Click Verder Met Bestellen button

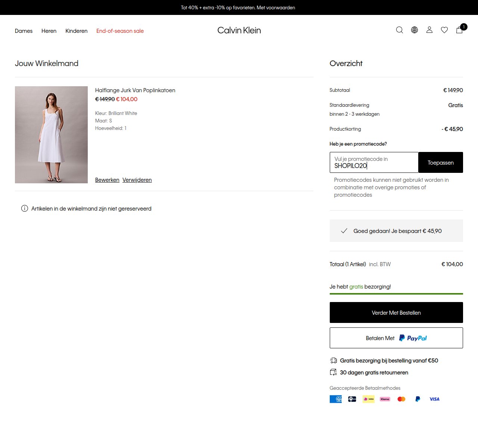pos(396,312)
